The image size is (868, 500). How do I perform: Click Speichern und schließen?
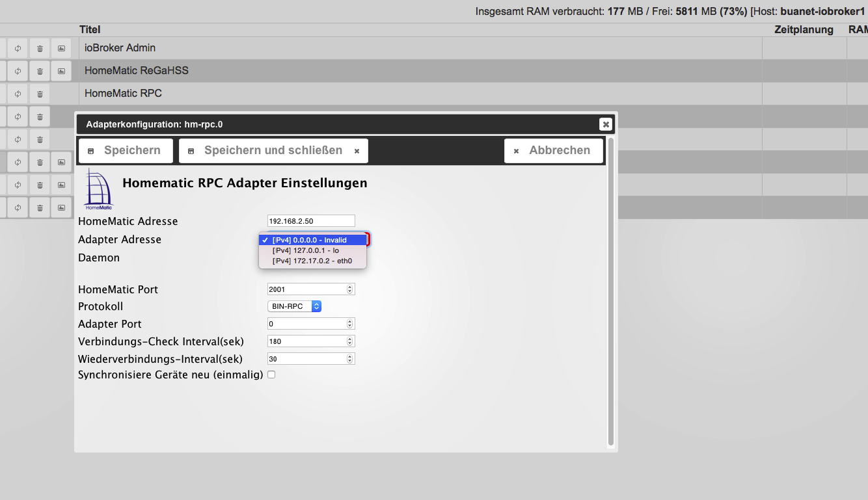tap(273, 151)
